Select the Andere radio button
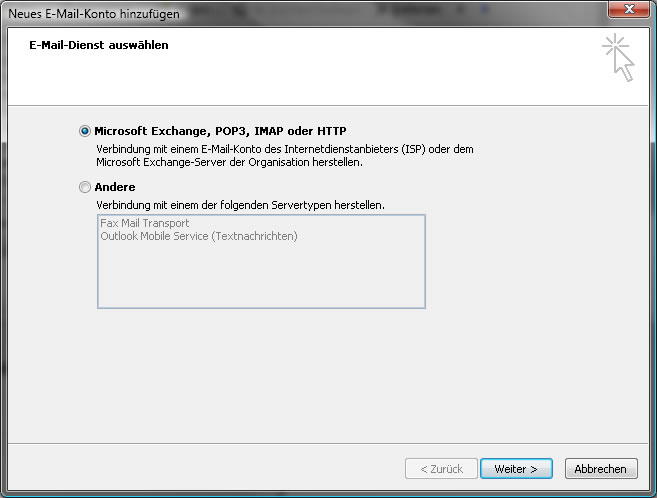This screenshot has height=498, width=657. pyautogui.click(x=85, y=187)
